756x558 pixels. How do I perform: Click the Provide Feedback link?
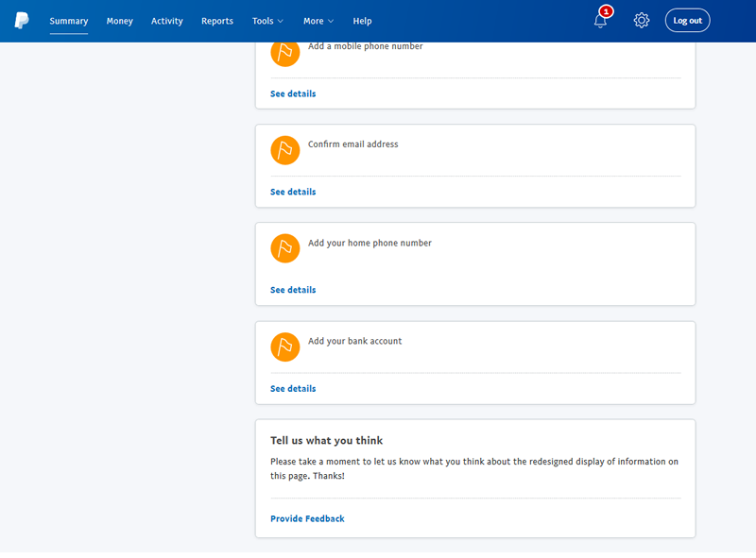[307, 519]
